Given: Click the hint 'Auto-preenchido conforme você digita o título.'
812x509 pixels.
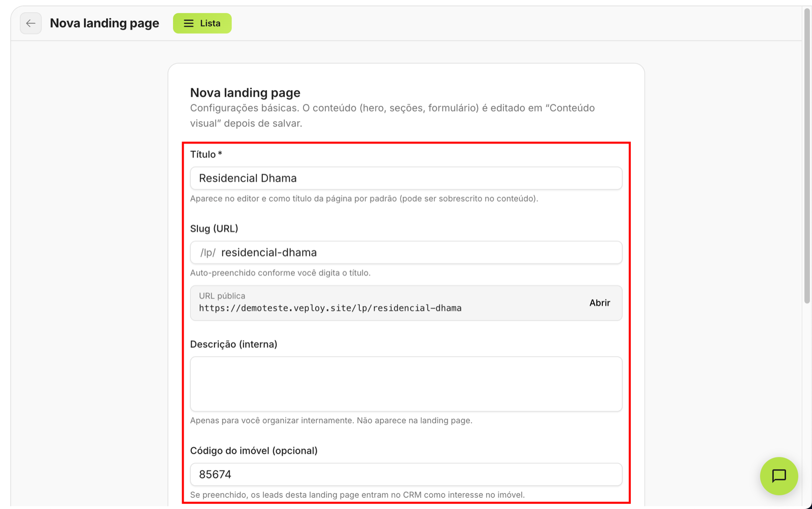Looking at the screenshot, I should (280, 273).
